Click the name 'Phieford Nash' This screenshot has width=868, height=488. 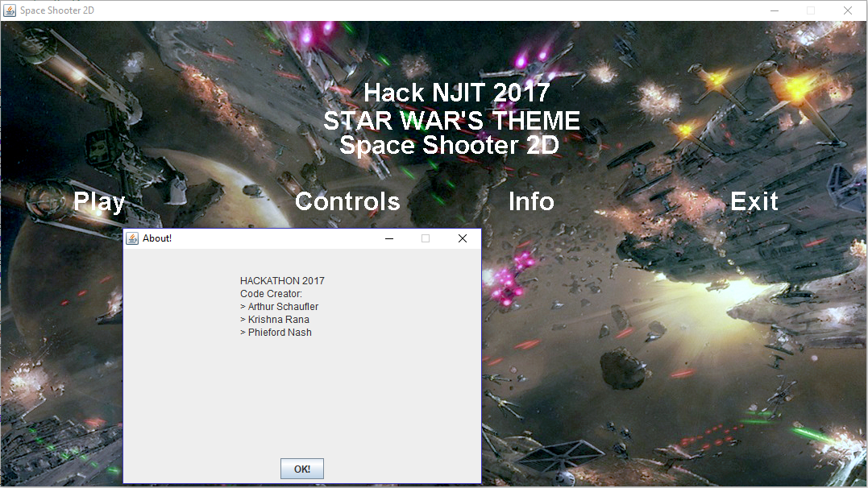point(280,332)
